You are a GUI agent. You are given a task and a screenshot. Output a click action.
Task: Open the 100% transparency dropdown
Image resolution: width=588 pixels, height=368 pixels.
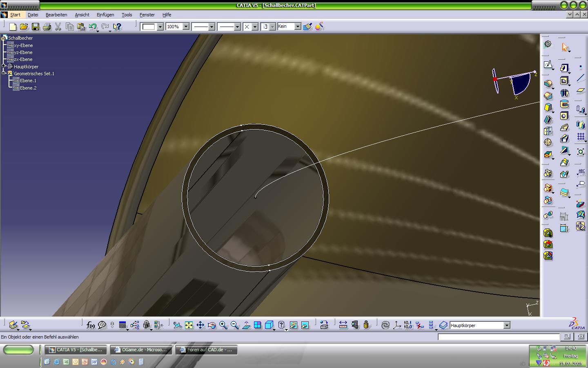(186, 27)
